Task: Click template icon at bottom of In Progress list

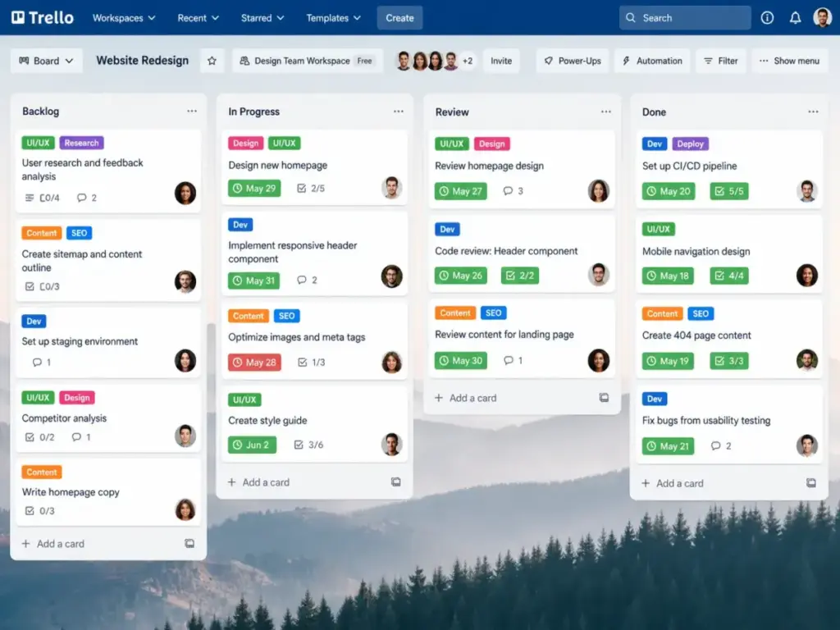Action: click(x=396, y=482)
